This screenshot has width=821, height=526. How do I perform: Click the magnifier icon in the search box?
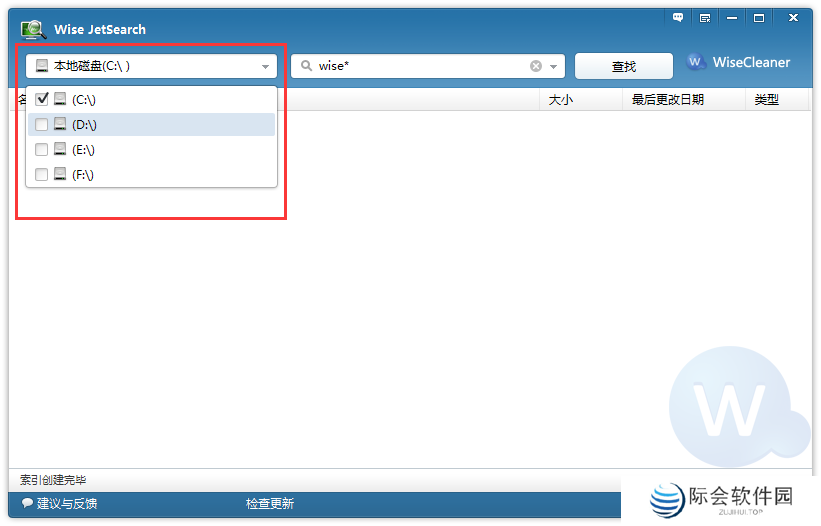pos(306,66)
